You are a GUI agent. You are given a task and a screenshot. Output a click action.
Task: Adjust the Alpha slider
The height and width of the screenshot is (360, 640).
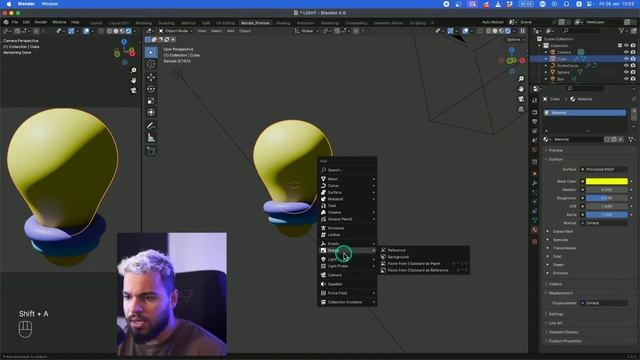coord(607,215)
